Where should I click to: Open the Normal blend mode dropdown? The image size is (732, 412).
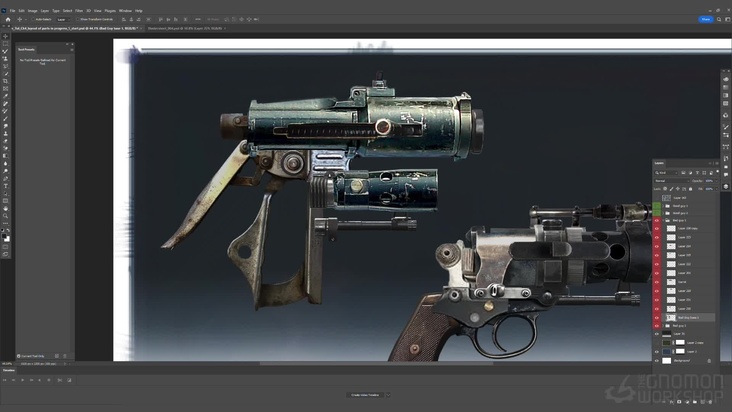click(672, 181)
